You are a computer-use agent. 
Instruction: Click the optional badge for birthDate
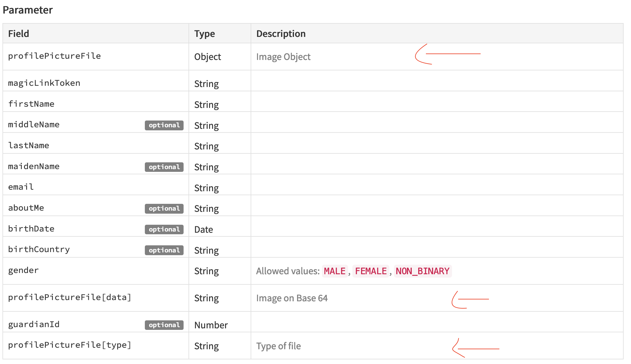[164, 229]
